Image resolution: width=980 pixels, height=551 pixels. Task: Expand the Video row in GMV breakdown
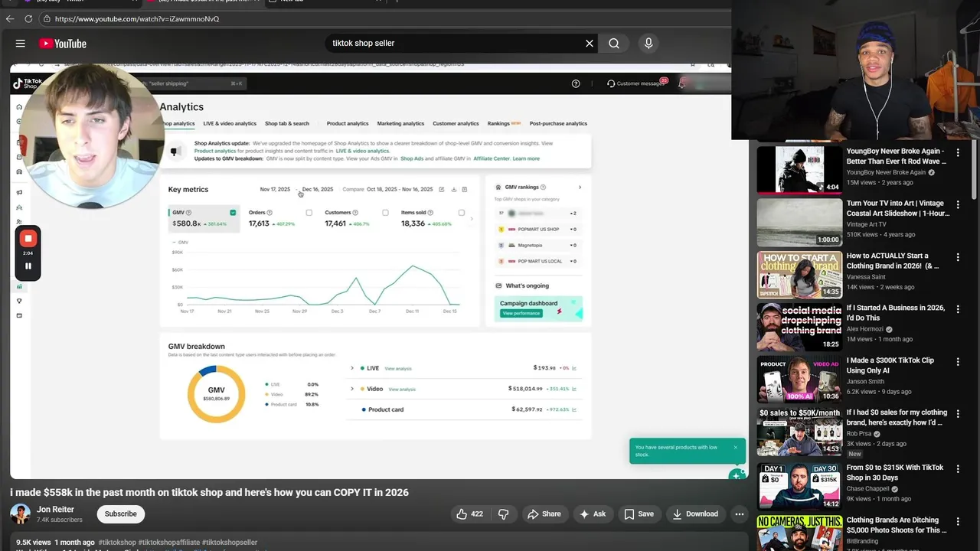coord(352,389)
